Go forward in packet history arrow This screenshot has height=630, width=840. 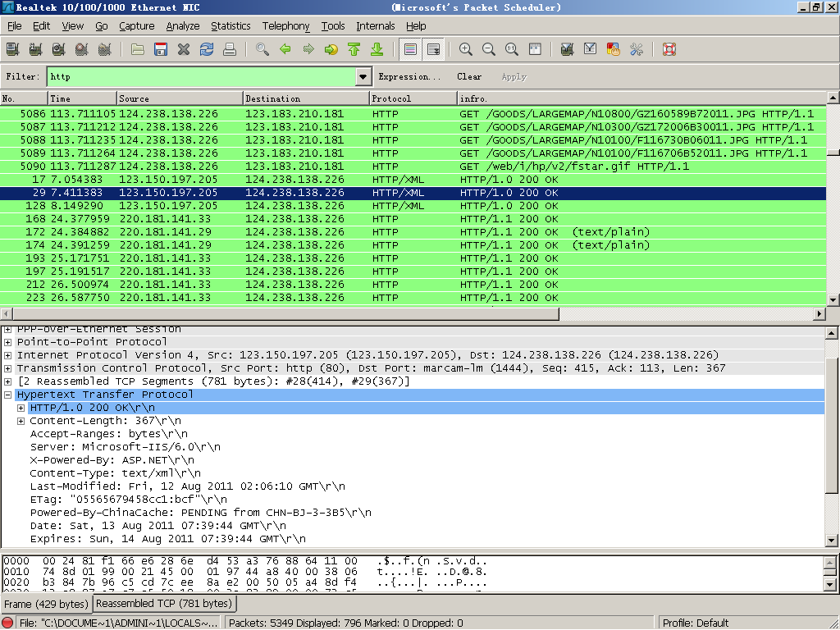(x=308, y=49)
